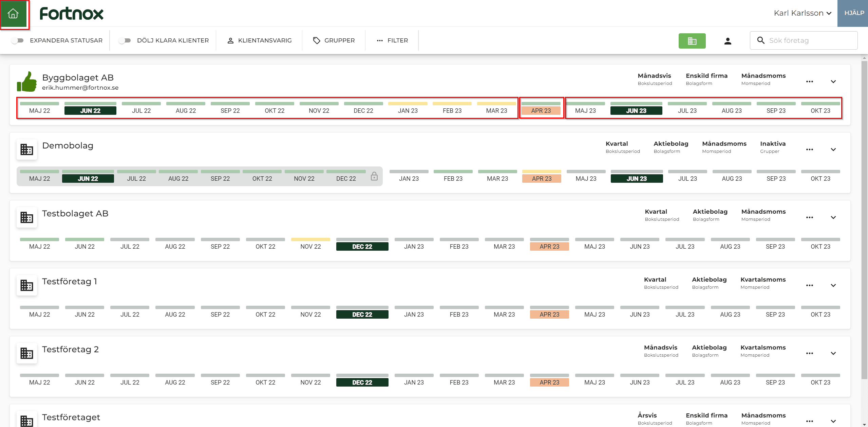This screenshot has height=427, width=868.
Task: Expand the Testföretag 1 row
Action: click(x=833, y=285)
